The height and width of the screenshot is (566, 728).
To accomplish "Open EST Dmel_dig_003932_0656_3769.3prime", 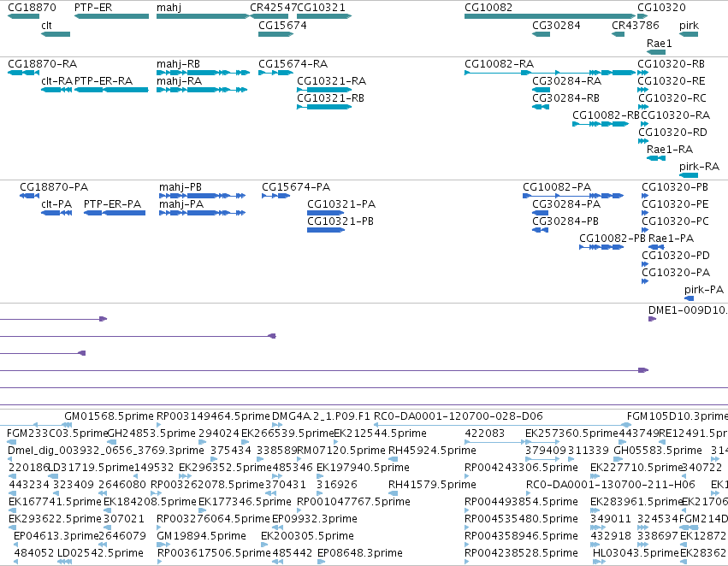I will click(x=106, y=451).
